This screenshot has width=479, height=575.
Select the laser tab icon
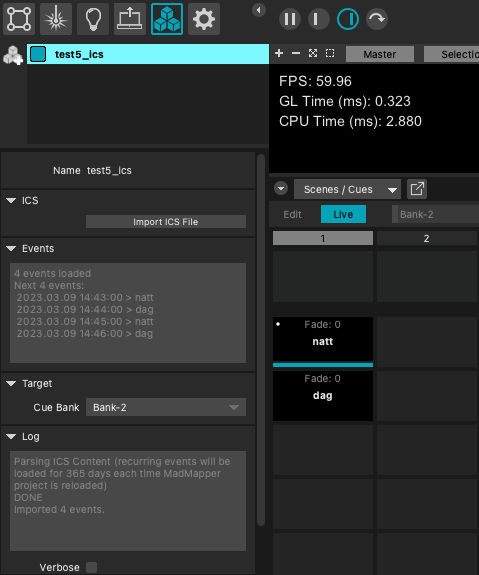click(x=56, y=19)
